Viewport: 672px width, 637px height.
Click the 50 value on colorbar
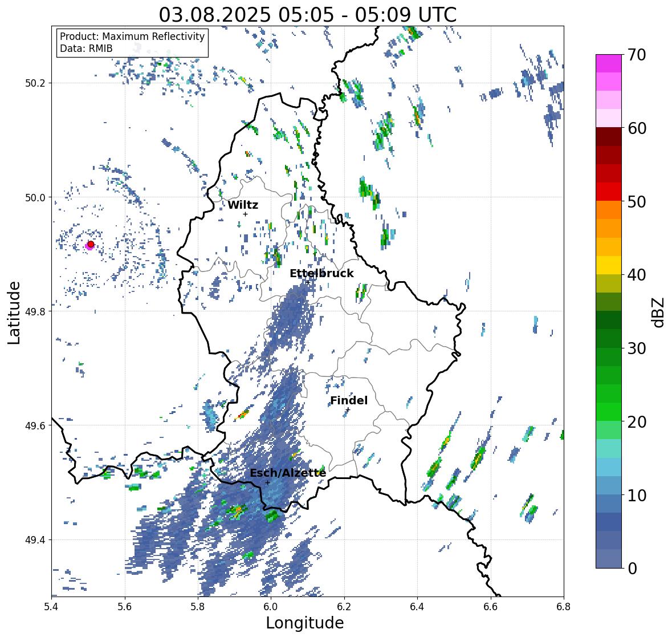637,201
